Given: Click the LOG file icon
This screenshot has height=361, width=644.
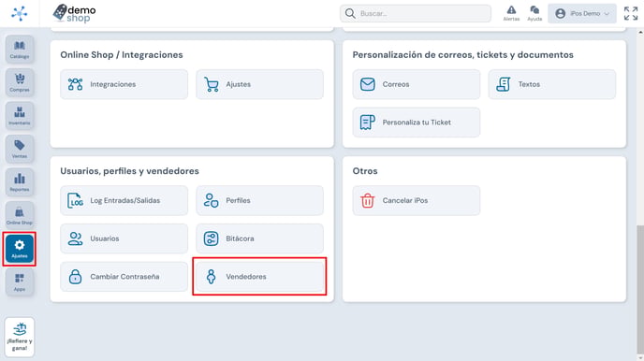Looking at the screenshot, I should pyautogui.click(x=75, y=200).
